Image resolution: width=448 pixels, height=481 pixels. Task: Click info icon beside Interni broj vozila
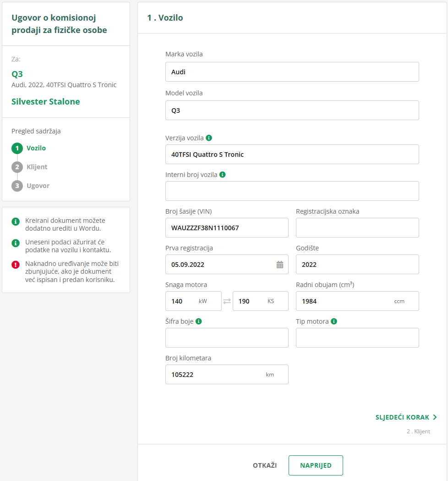(x=222, y=174)
